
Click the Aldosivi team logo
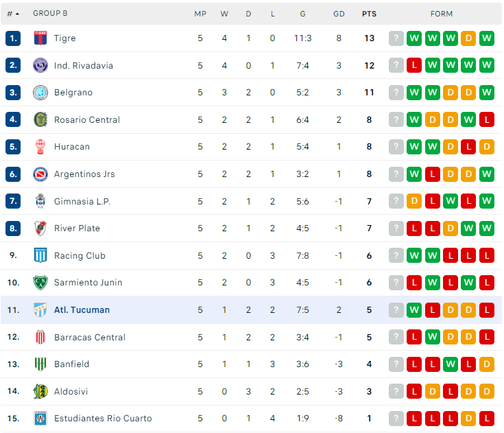(x=40, y=391)
